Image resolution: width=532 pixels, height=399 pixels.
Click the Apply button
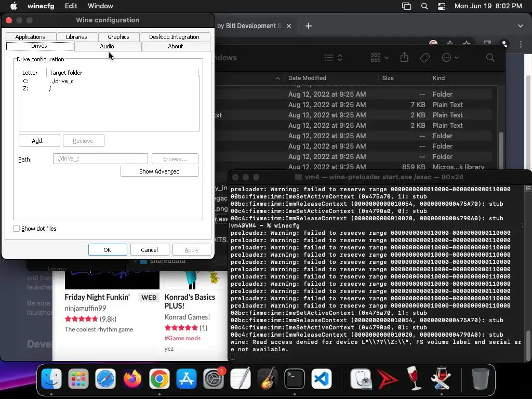pyautogui.click(x=192, y=250)
